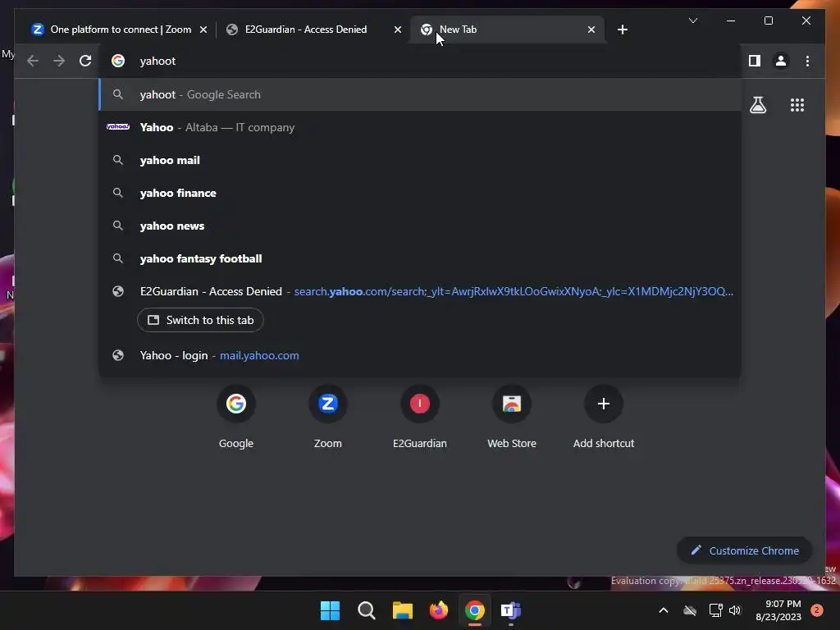Open the network status tray icon
The image size is (840, 630).
point(715,610)
